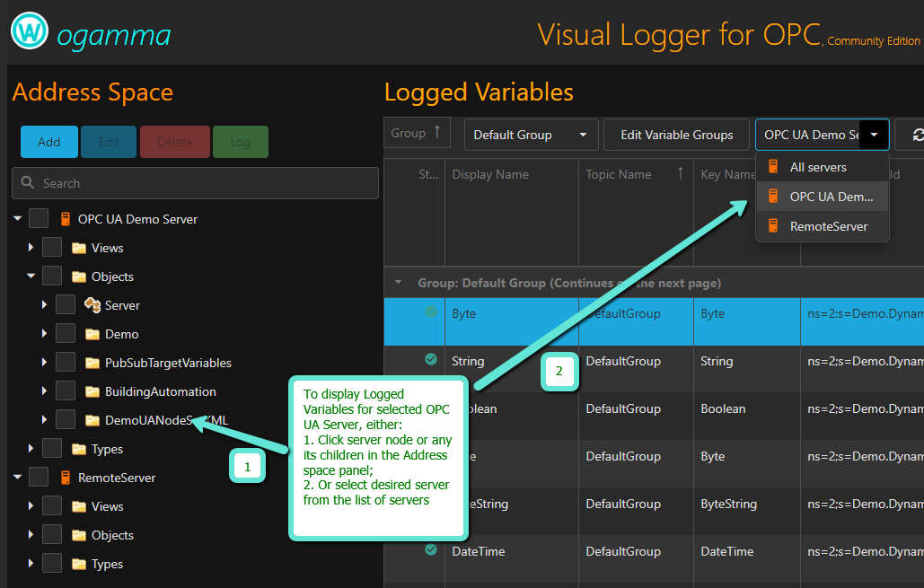Choose RemoteServer in the dropdown list
Image resolution: width=924 pixels, height=588 pixels.
828,226
